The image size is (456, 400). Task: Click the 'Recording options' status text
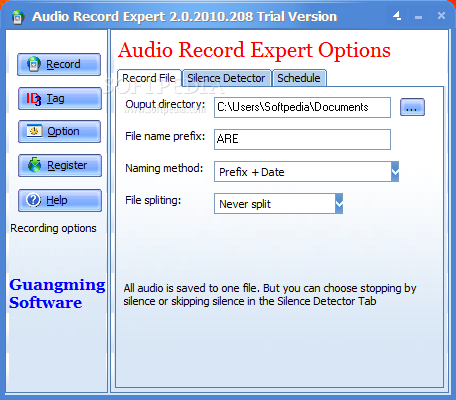click(53, 228)
